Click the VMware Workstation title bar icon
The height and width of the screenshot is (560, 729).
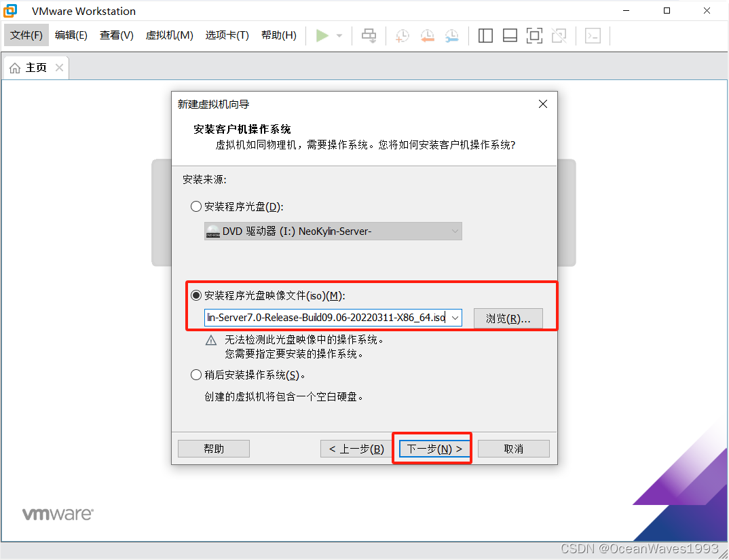pyautogui.click(x=11, y=11)
